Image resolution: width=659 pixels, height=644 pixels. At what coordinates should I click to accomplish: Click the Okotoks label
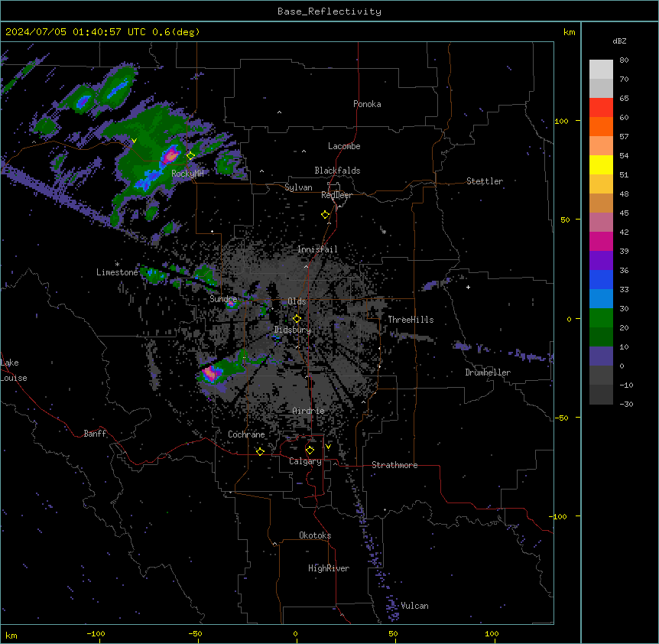315,535
